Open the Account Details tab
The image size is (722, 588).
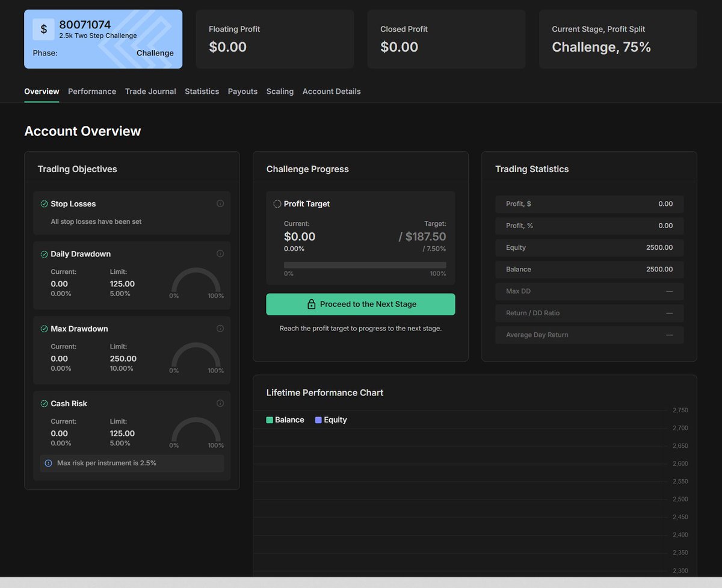[x=332, y=91]
